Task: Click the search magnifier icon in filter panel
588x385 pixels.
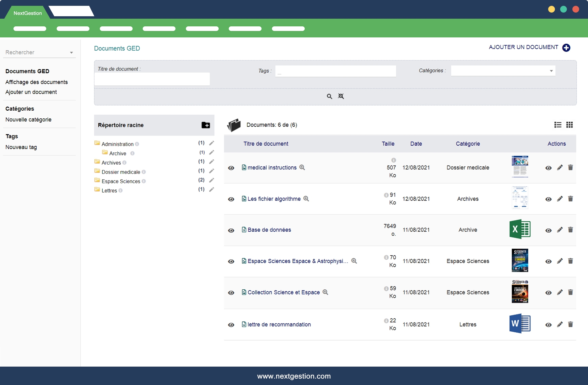Action: 329,96
